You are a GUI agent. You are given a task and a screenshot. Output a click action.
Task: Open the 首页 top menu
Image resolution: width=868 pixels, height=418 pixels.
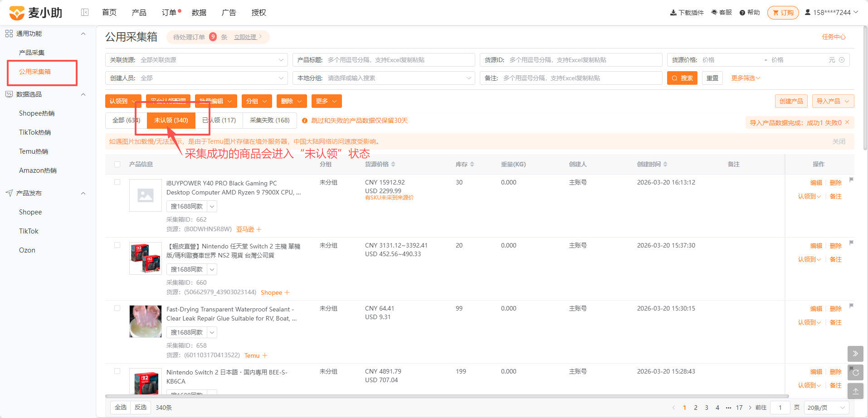pyautogui.click(x=109, y=12)
